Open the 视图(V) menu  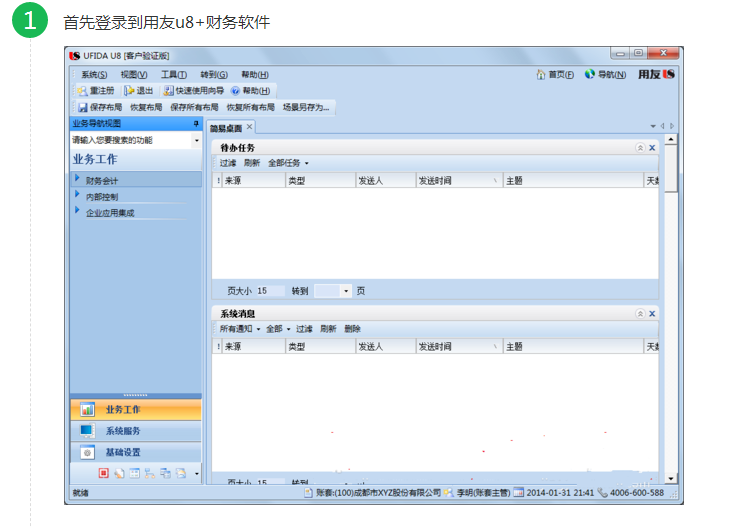tap(134, 74)
